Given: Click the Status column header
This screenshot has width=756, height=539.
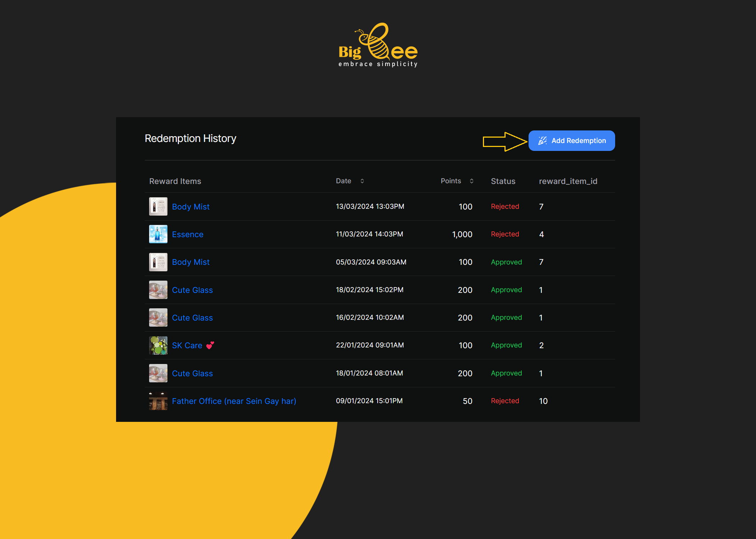Looking at the screenshot, I should [x=503, y=181].
